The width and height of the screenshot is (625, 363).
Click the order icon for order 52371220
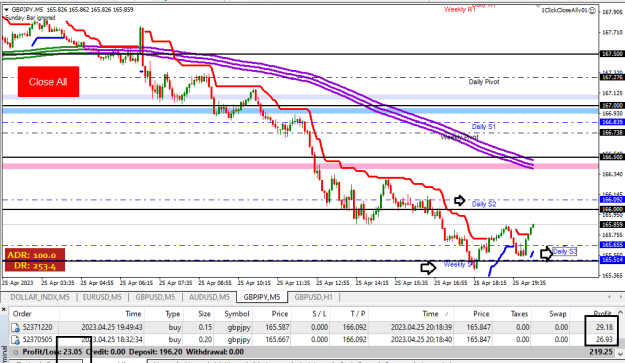pyautogui.click(x=15, y=328)
